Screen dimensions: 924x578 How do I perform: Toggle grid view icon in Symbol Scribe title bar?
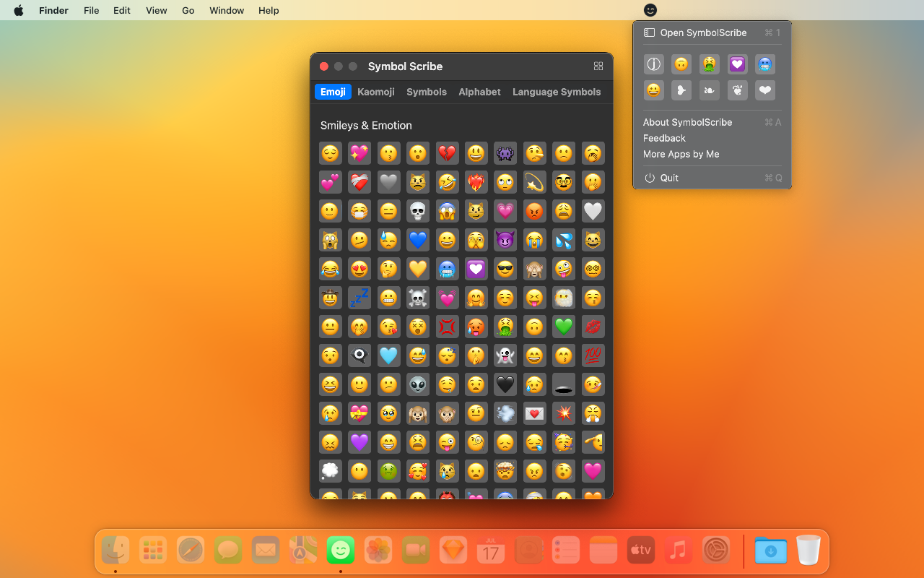[598, 66]
